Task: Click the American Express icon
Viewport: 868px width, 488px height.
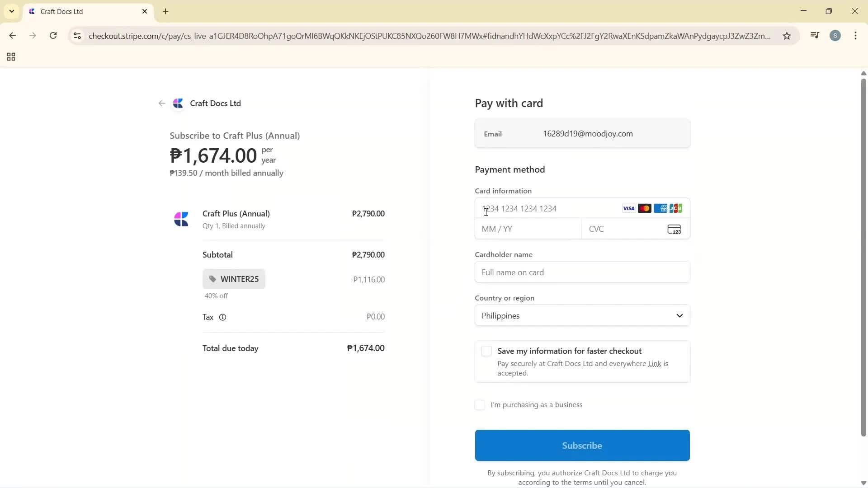Action: pos(660,208)
